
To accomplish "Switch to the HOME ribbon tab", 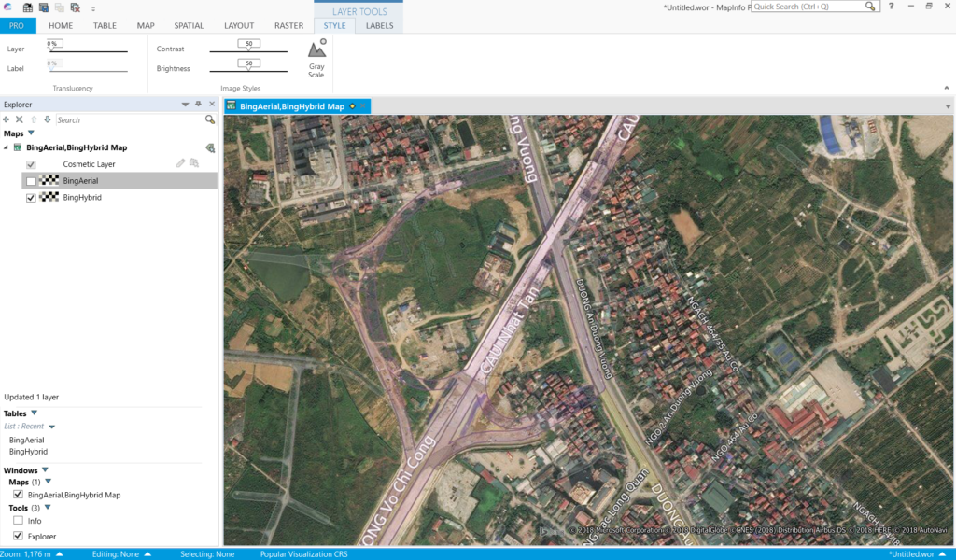I will pyautogui.click(x=61, y=25).
